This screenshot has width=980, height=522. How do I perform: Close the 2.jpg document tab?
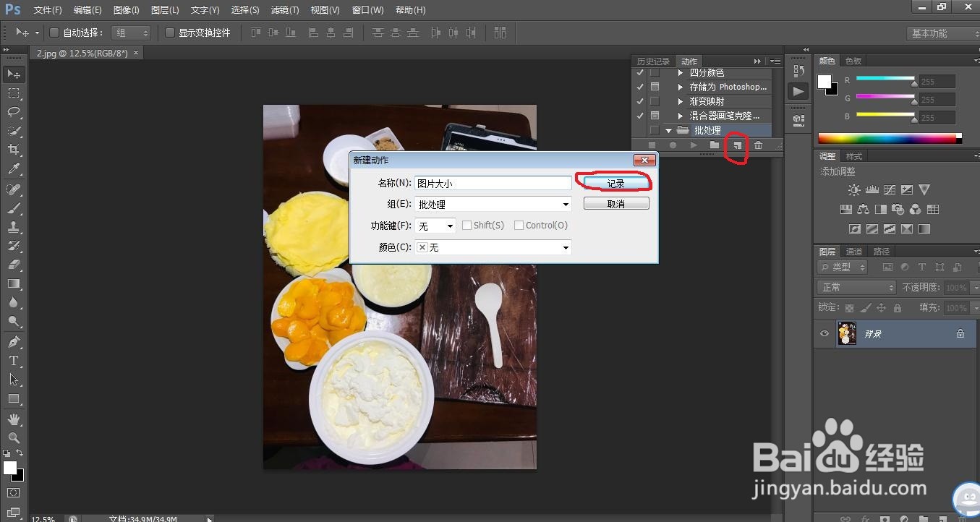[135, 52]
